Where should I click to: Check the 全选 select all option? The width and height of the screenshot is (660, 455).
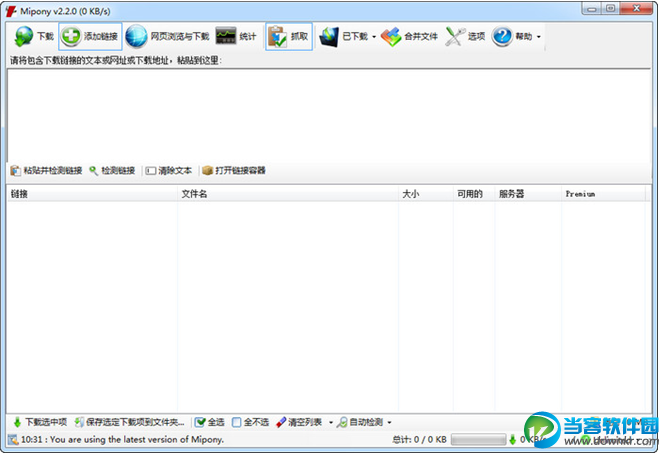click(x=210, y=422)
